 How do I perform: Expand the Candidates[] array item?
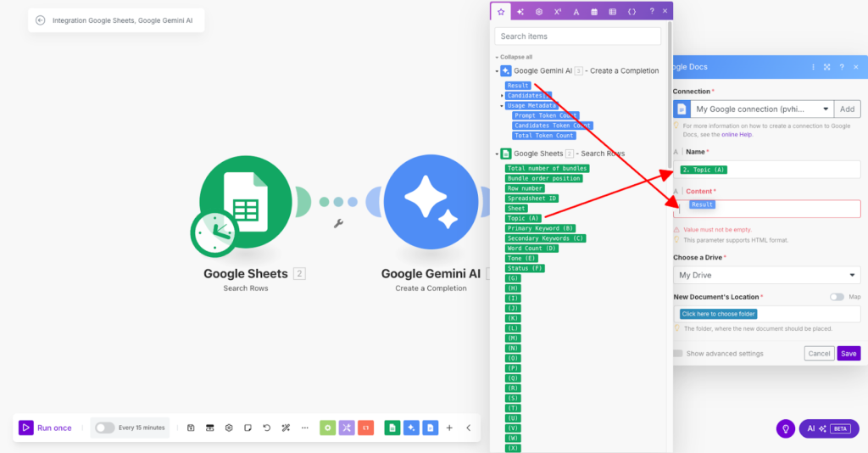pos(502,96)
